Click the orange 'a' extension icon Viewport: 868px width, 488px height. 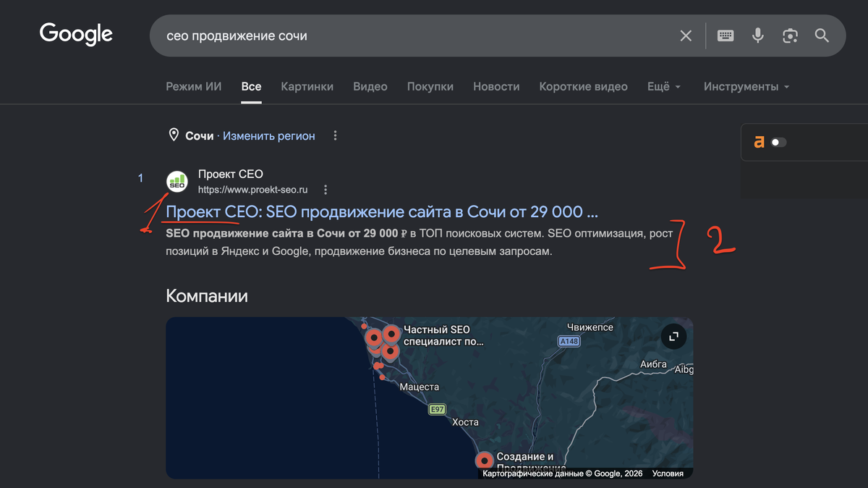(759, 142)
